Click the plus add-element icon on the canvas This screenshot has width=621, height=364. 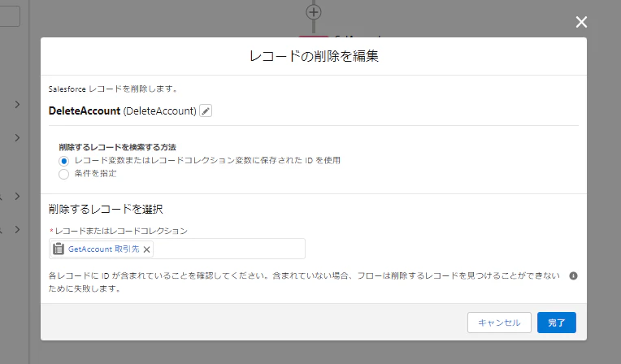pos(314,12)
